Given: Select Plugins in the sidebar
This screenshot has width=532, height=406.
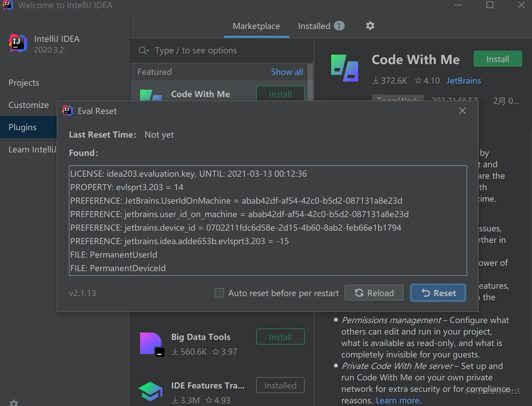Looking at the screenshot, I should click(28, 127).
